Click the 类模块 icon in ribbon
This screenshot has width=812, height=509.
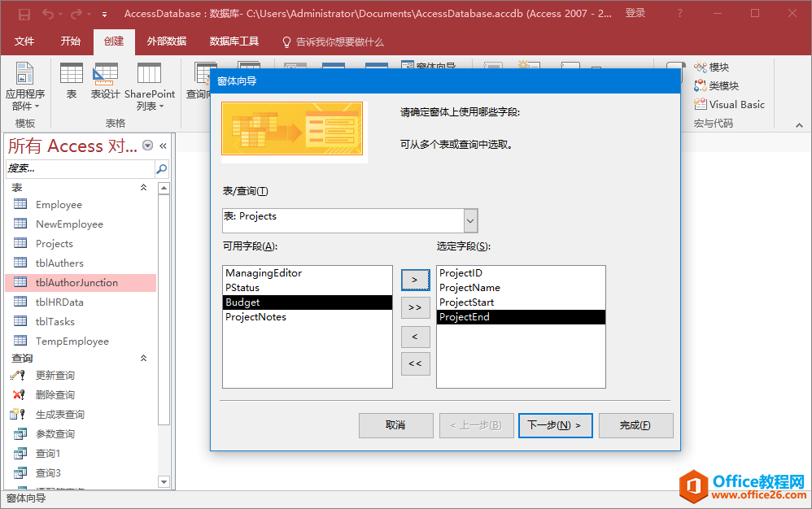[716, 86]
